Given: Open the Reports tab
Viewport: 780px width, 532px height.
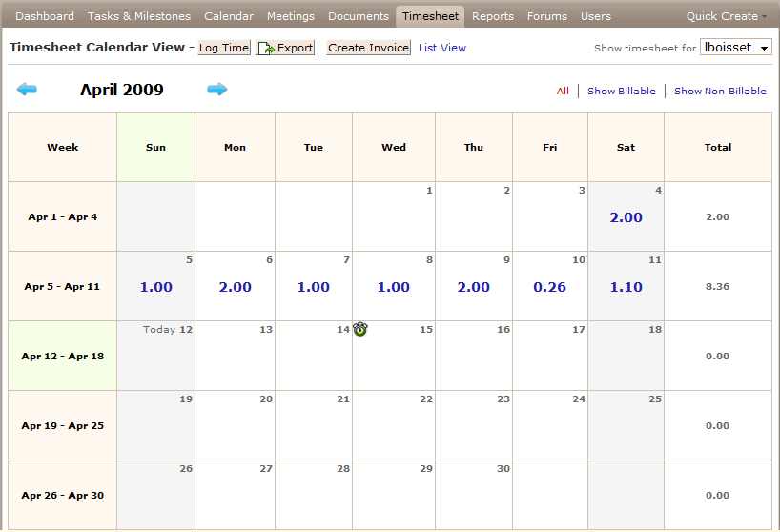Looking at the screenshot, I should coord(493,16).
